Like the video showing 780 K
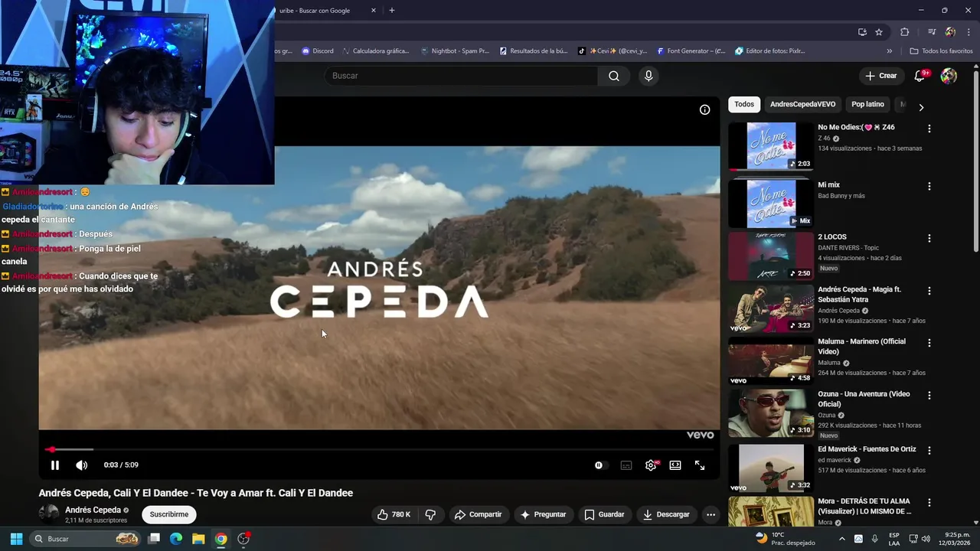This screenshot has width=980, height=551. tap(394, 514)
